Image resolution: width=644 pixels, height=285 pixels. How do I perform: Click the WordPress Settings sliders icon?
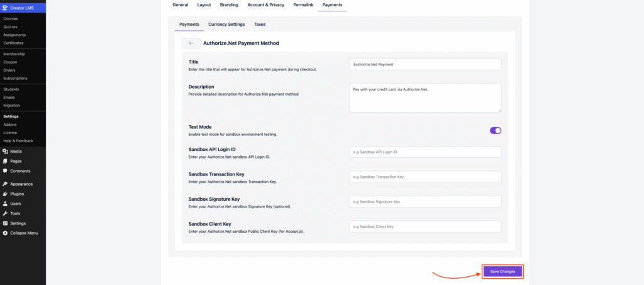click(5, 223)
